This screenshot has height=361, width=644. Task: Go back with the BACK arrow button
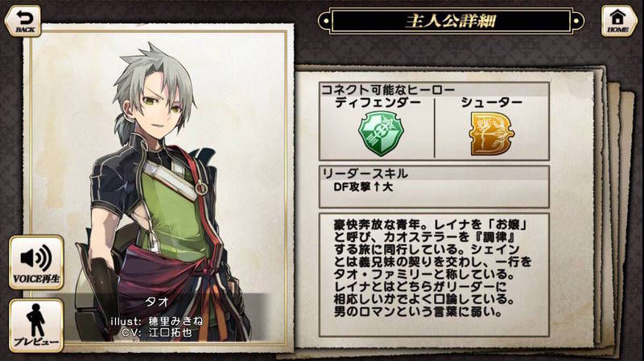(23, 21)
